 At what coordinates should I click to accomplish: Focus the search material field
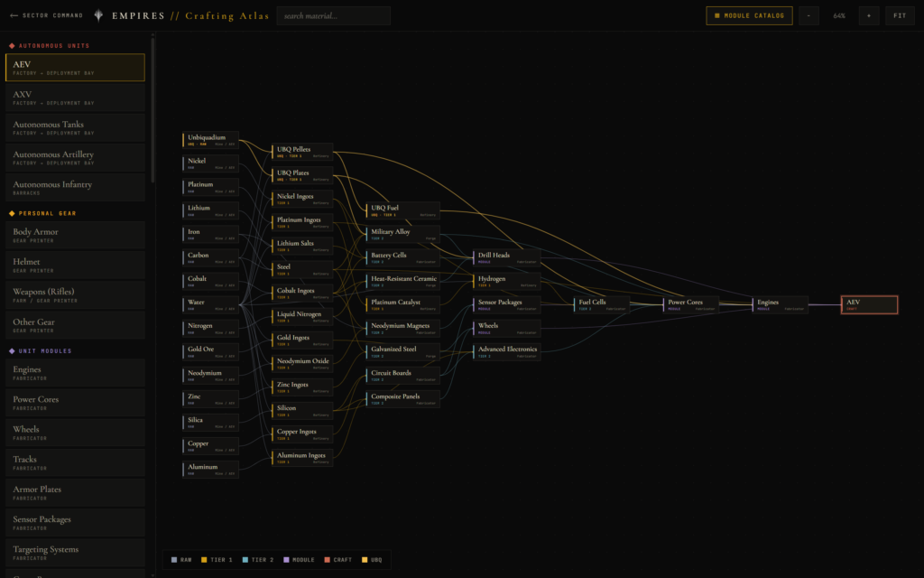point(334,16)
